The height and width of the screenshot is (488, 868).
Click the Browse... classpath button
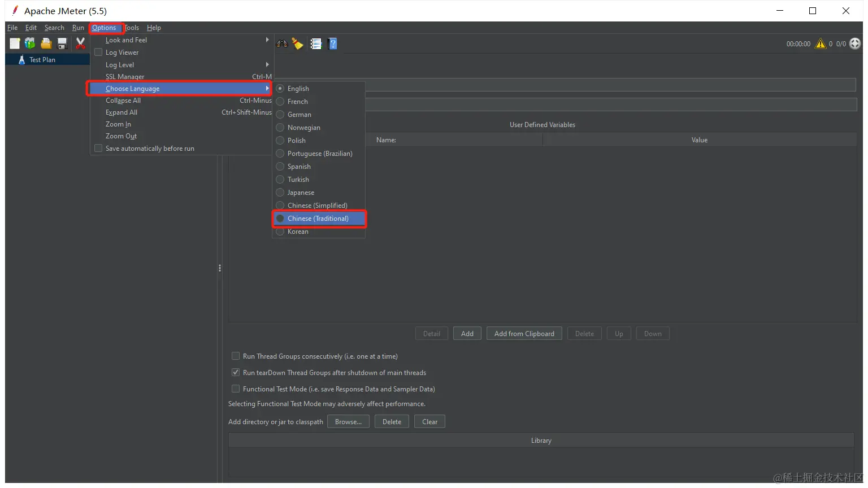click(x=348, y=422)
